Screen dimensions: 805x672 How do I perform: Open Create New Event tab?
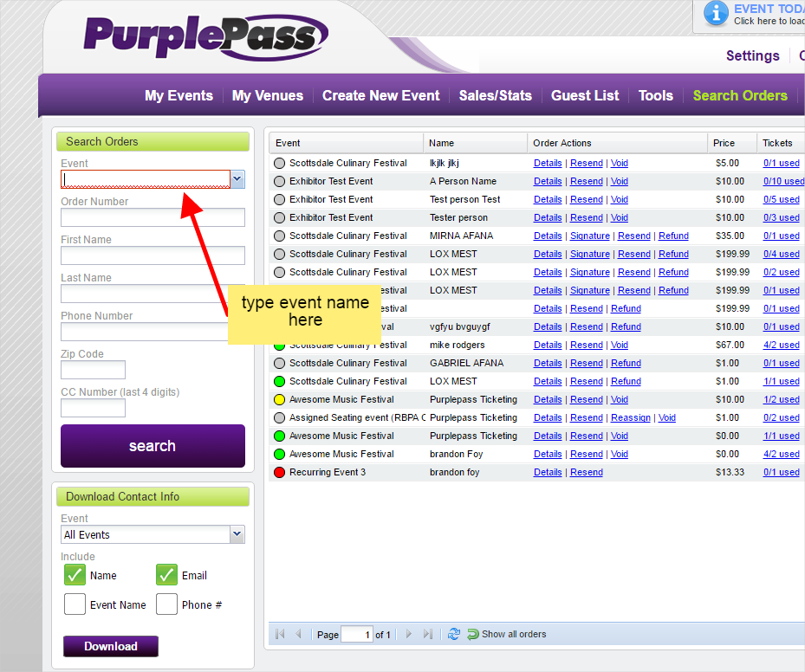pyautogui.click(x=381, y=95)
